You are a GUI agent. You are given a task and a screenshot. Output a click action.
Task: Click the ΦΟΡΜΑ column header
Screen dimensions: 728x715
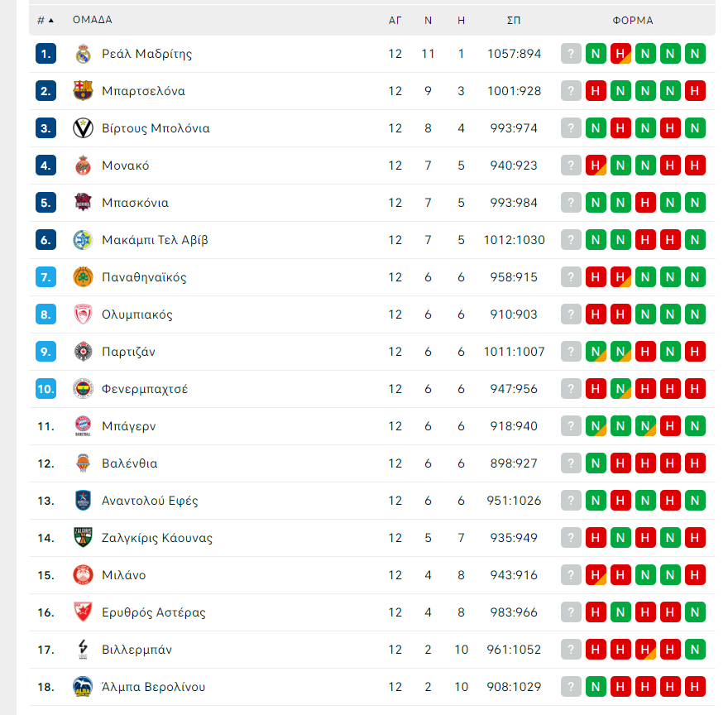pos(633,20)
